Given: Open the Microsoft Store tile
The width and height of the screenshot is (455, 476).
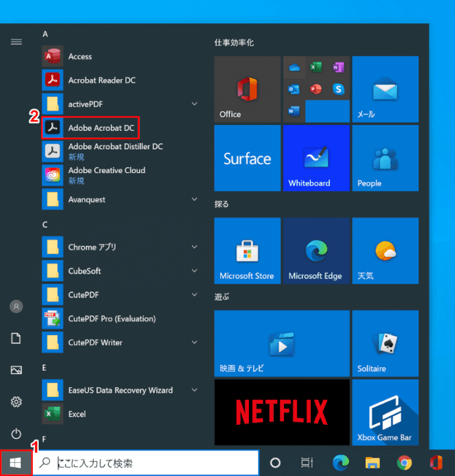Looking at the screenshot, I should (247, 250).
